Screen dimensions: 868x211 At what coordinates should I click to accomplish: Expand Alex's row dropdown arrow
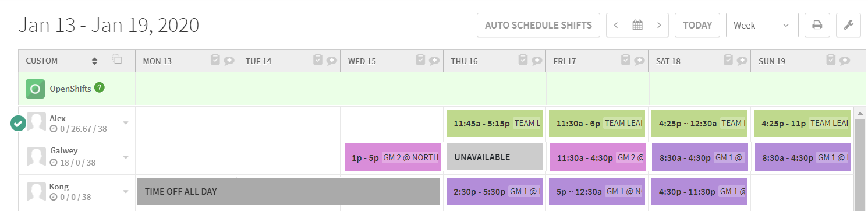(126, 123)
